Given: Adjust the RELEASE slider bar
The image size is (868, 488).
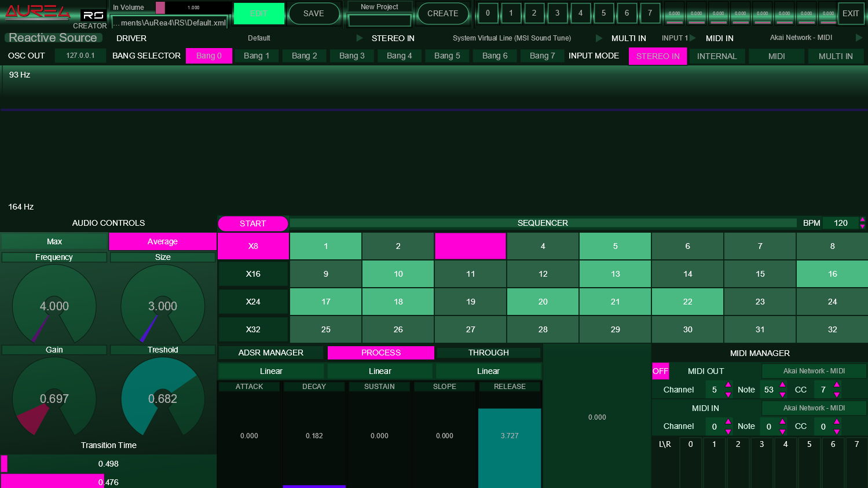Looking at the screenshot, I should coord(510,440).
